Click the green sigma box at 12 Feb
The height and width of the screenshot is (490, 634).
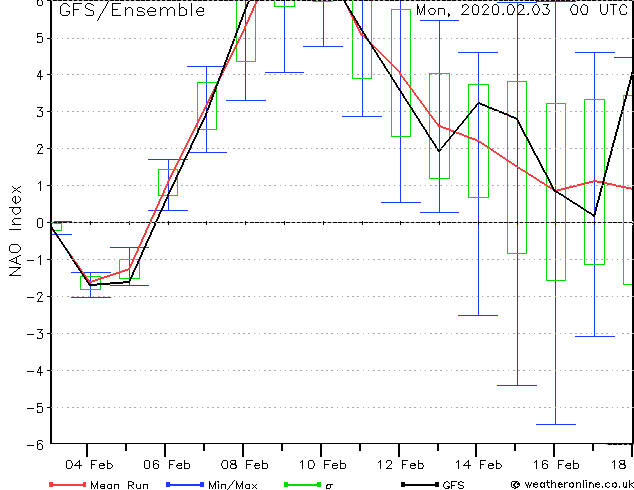[x=401, y=73]
